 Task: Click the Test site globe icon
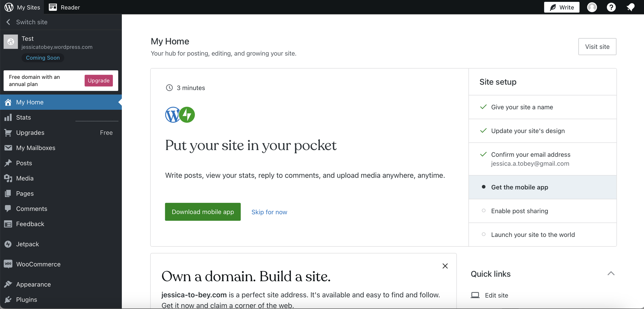pyautogui.click(x=11, y=41)
